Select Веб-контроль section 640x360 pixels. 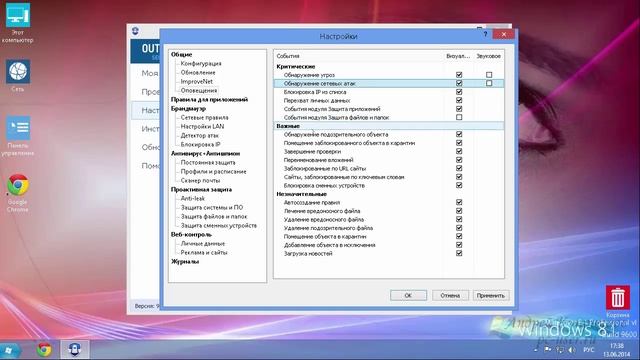tap(191, 234)
